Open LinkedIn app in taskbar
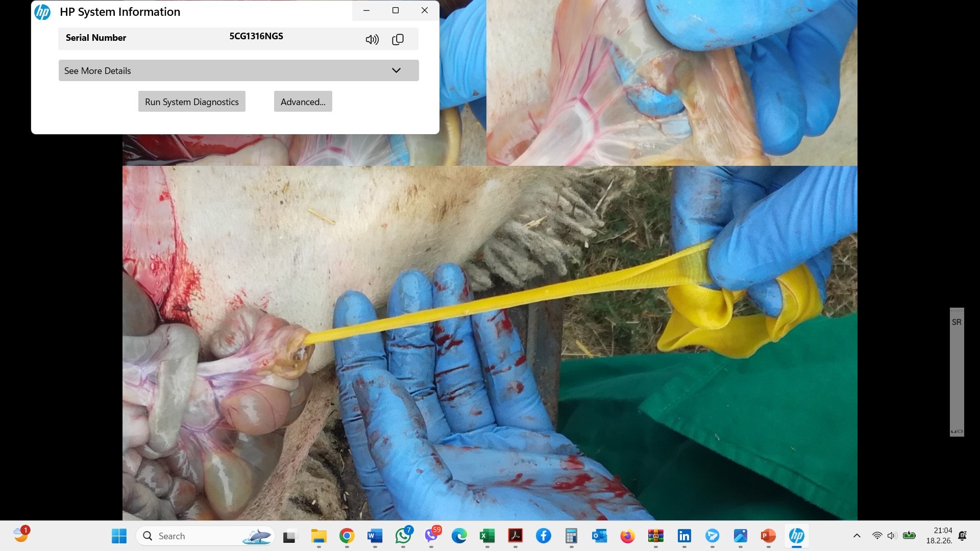Viewport: 980px width, 551px height. pyautogui.click(x=684, y=536)
